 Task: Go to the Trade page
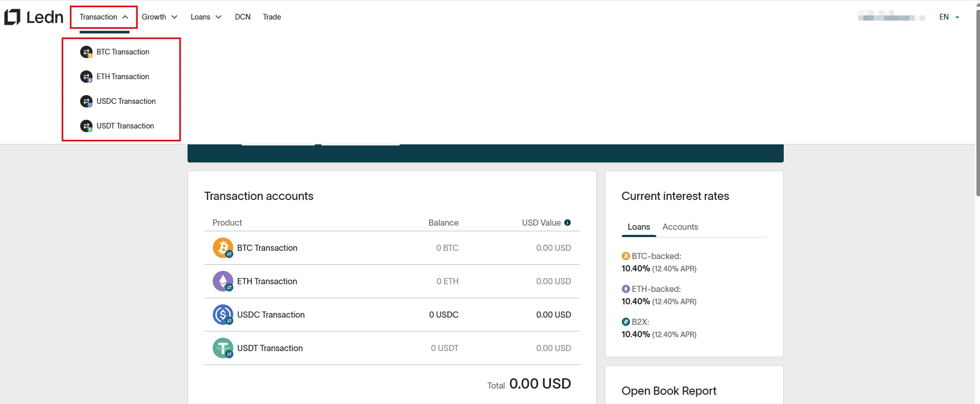point(272,17)
